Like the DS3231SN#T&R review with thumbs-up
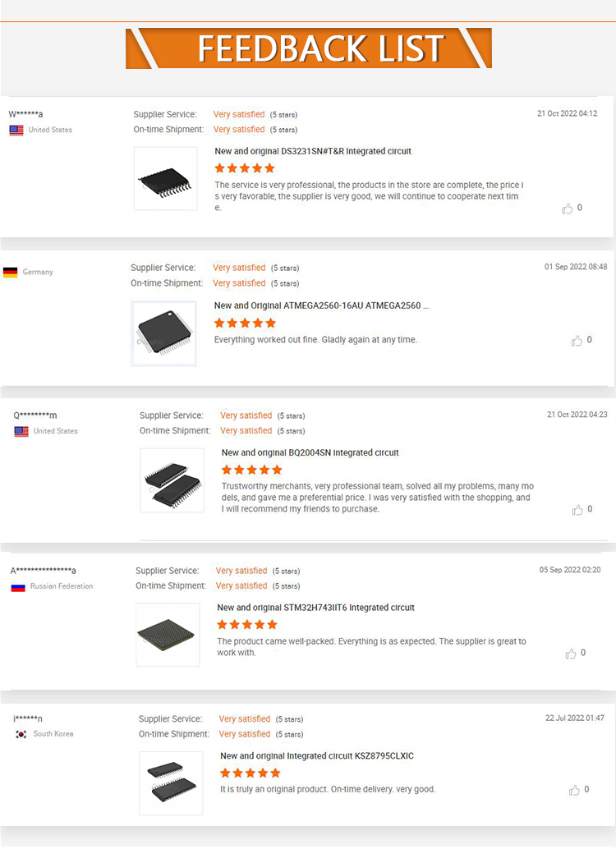Image resolution: width=616 pixels, height=849 pixels. (x=567, y=209)
